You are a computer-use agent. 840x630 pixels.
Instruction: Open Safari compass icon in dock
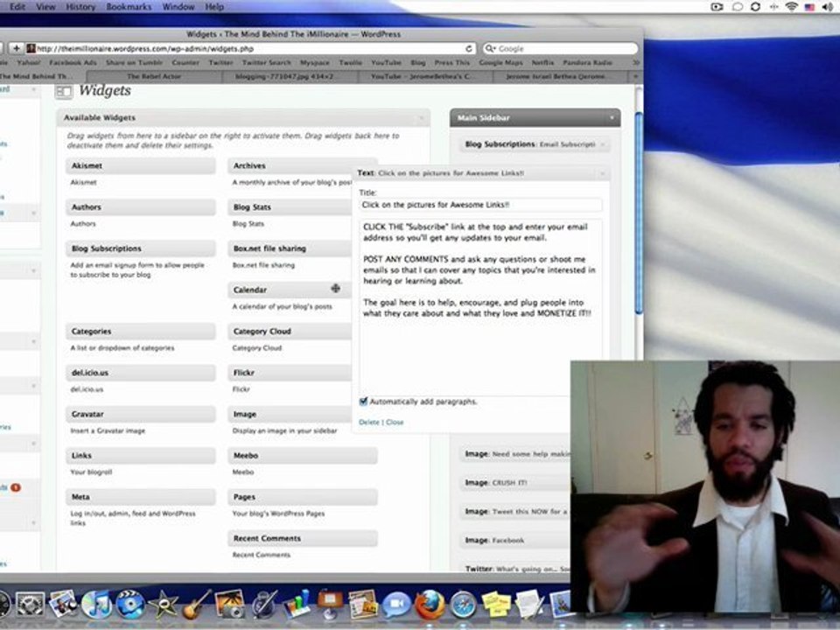[463, 605]
